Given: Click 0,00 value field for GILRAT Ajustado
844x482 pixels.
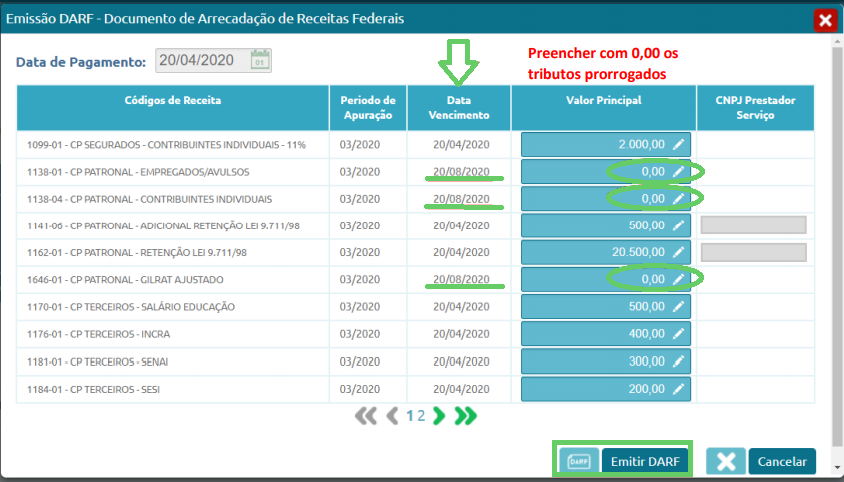Looking at the screenshot, I should (x=606, y=280).
